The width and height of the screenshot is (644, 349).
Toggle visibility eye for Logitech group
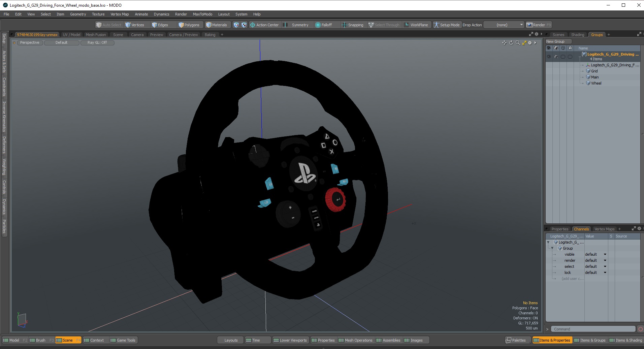[x=549, y=57]
